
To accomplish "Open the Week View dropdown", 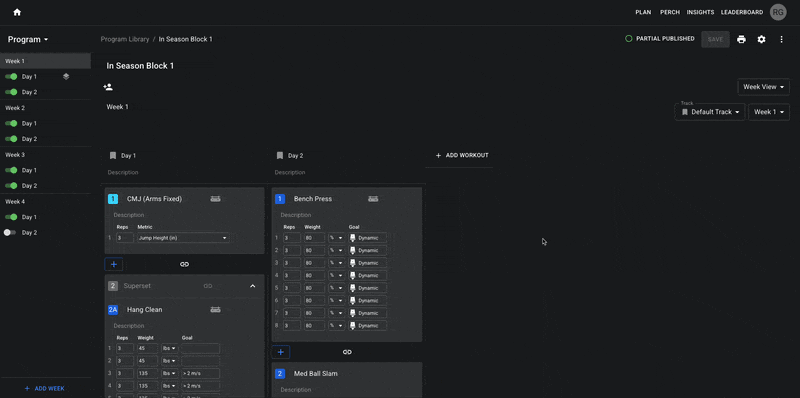I will click(763, 87).
